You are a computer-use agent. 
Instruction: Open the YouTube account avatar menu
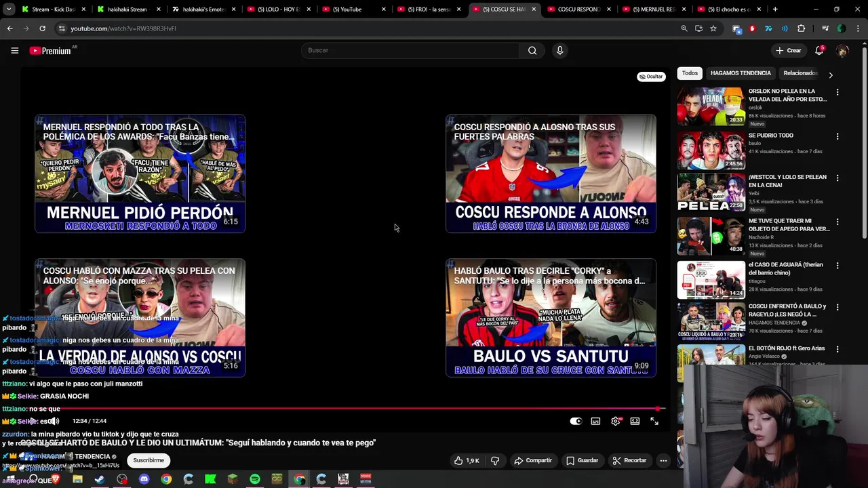point(842,50)
